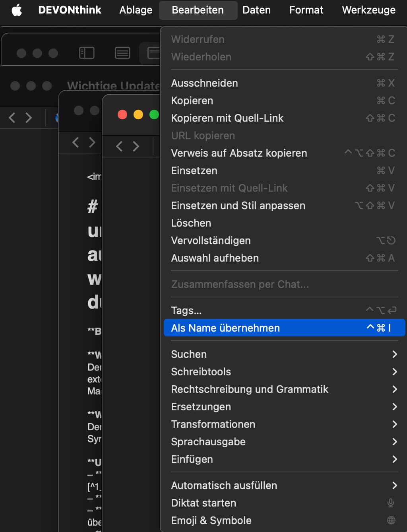Click back arrow below Wichtige Update title

click(x=12, y=118)
